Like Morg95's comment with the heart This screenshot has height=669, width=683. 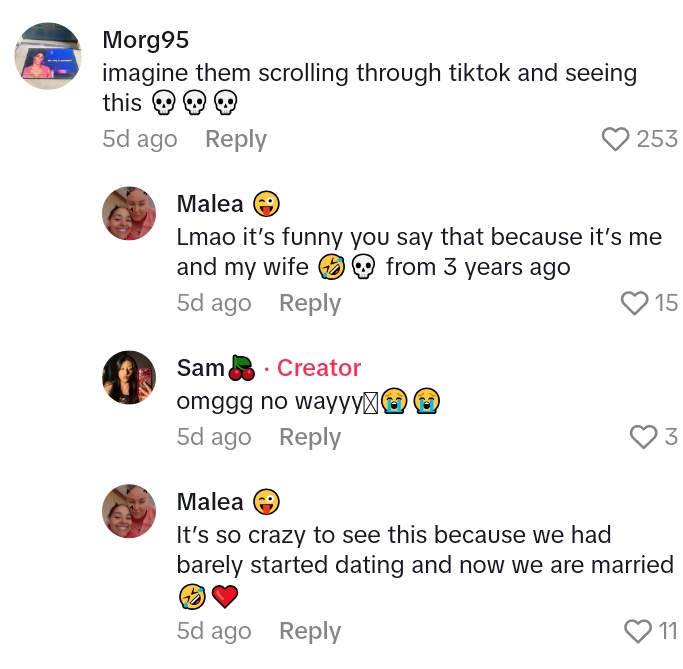point(615,139)
